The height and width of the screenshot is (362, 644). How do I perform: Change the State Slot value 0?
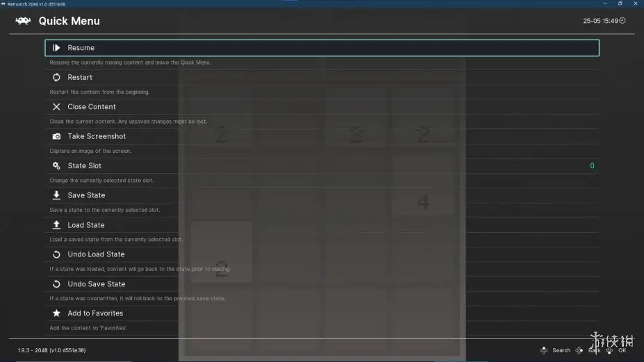592,165
